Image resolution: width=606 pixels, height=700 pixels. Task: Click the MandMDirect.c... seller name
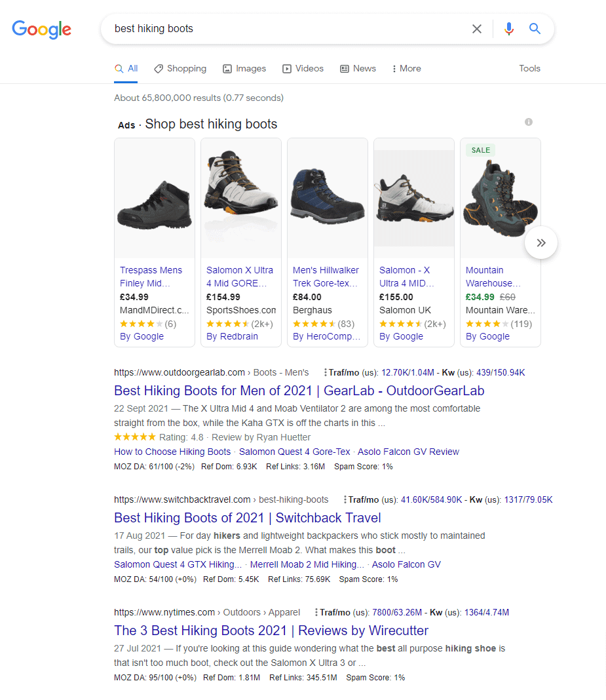[155, 310]
